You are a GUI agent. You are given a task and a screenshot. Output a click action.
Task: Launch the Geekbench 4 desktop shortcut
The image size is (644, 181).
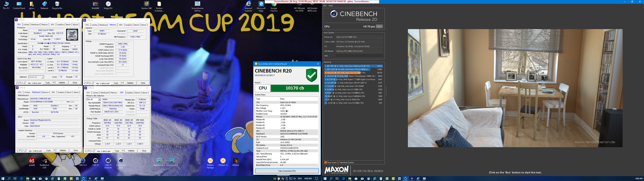172,162
